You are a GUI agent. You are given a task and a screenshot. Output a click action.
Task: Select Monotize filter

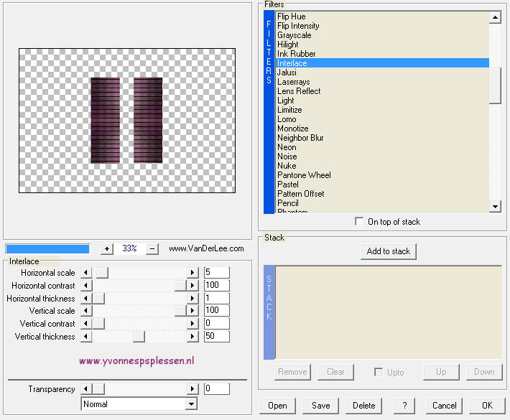(x=382, y=129)
